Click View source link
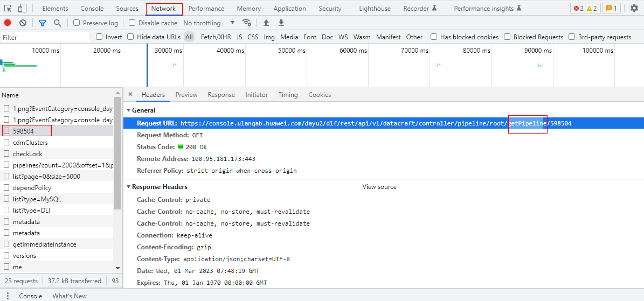 [x=379, y=187]
